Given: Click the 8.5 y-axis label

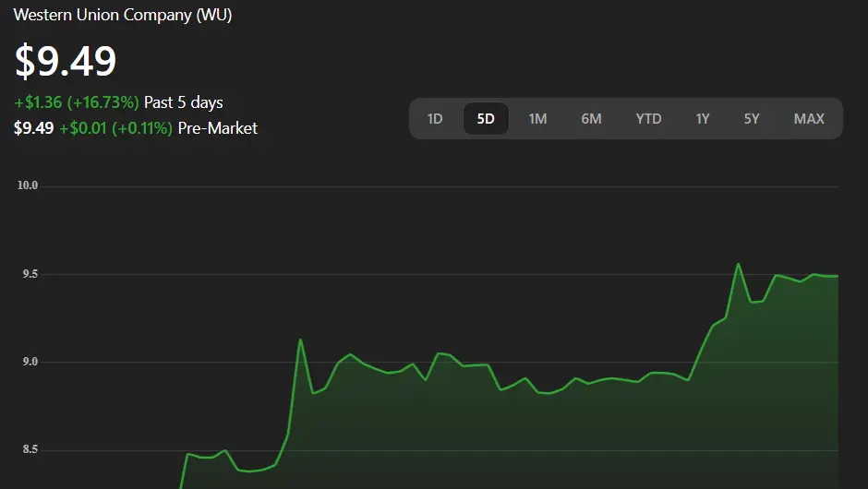Looking at the screenshot, I should [30, 449].
